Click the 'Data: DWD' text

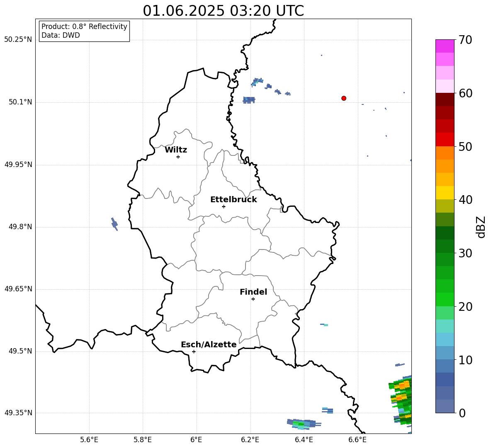61,35
